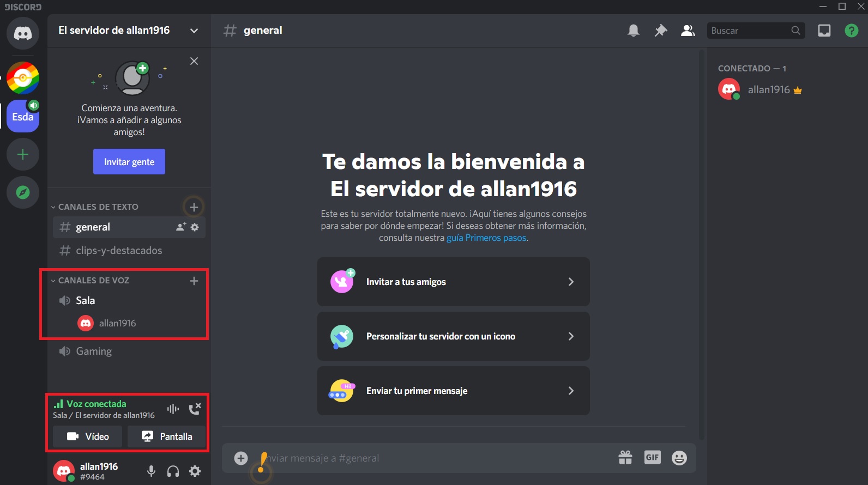The width and height of the screenshot is (868, 485).
Task: Open notification settings bell icon
Action: [x=634, y=31]
